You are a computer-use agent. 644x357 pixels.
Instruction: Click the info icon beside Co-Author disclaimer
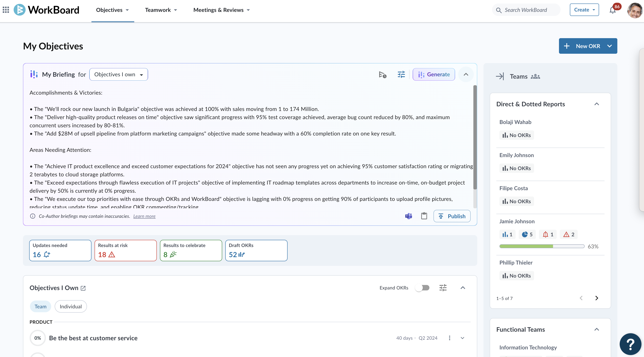click(32, 216)
